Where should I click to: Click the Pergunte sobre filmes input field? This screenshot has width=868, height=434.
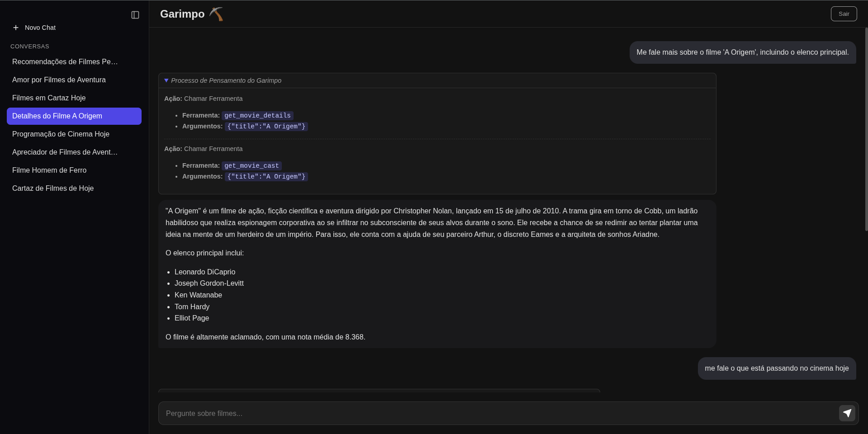(498, 413)
